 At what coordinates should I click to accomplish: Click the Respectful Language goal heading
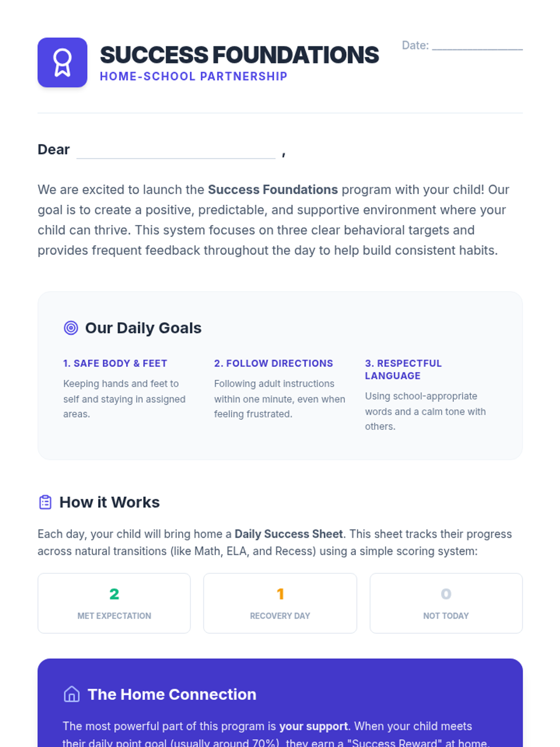[403, 369]
